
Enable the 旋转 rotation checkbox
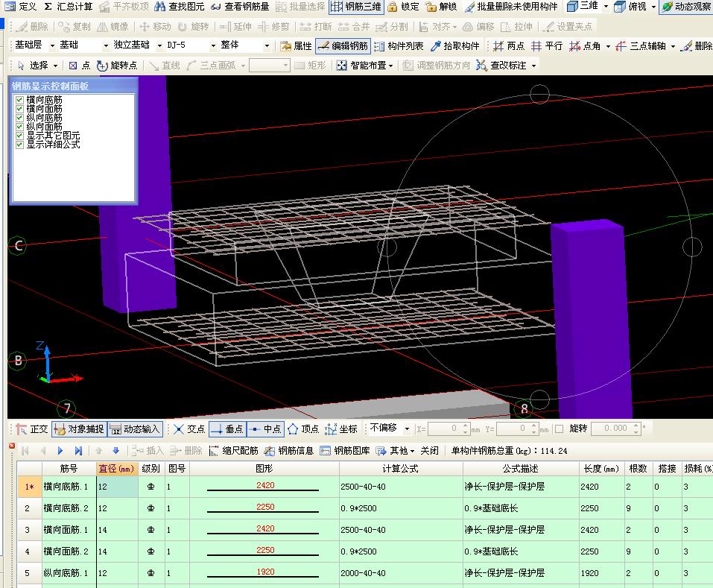(x=560, y=429)
